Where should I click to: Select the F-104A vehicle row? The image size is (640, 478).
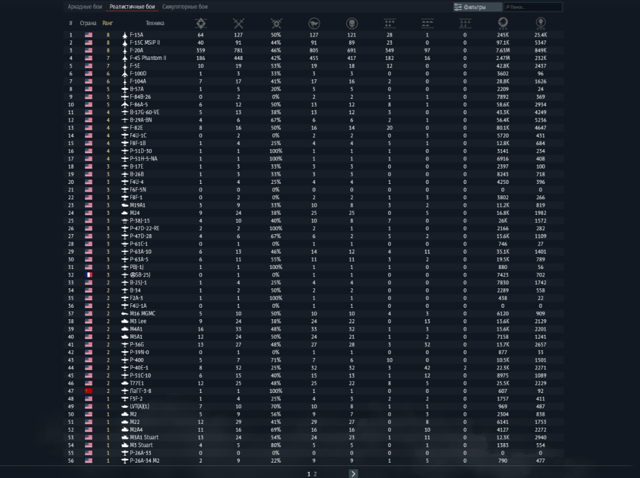coord(313,82)
